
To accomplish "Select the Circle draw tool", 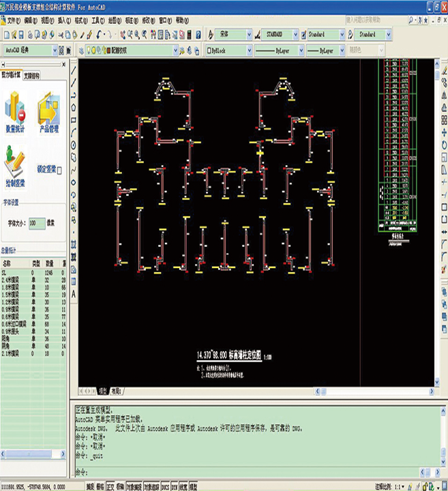I will tap(73, 145).
